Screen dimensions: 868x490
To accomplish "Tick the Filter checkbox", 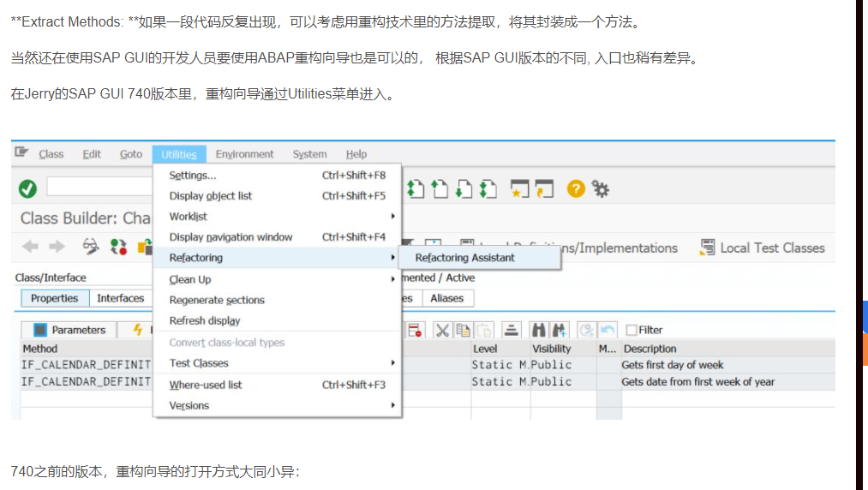I will click(631, 330).
